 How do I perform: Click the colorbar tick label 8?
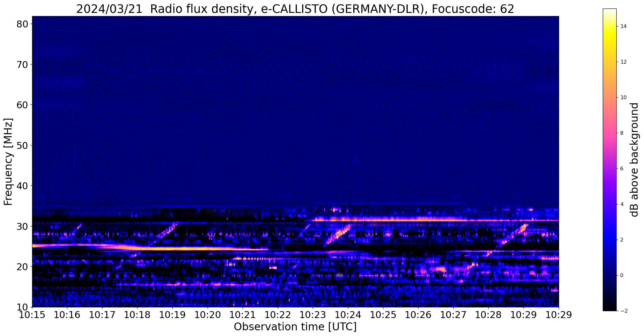coord(622,133)
